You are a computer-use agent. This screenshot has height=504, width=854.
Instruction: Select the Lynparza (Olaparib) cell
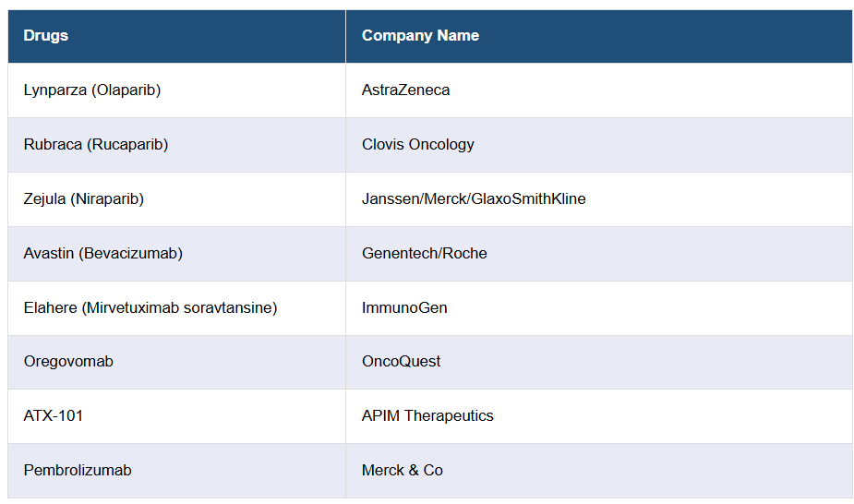tap(92, 90)
